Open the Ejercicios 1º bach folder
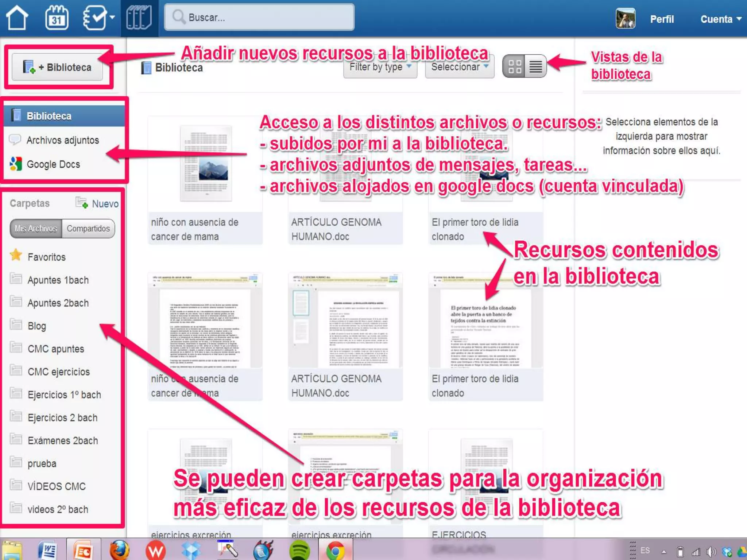 64,395
